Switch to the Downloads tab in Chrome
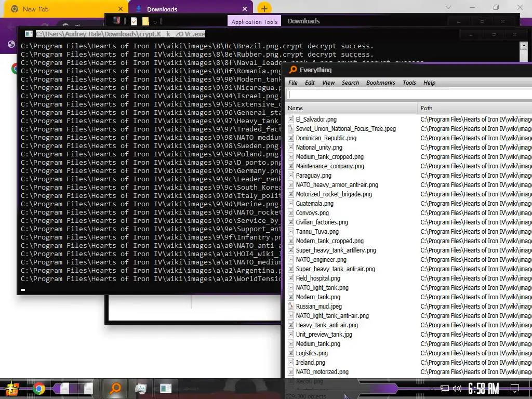 coord(190,9)
